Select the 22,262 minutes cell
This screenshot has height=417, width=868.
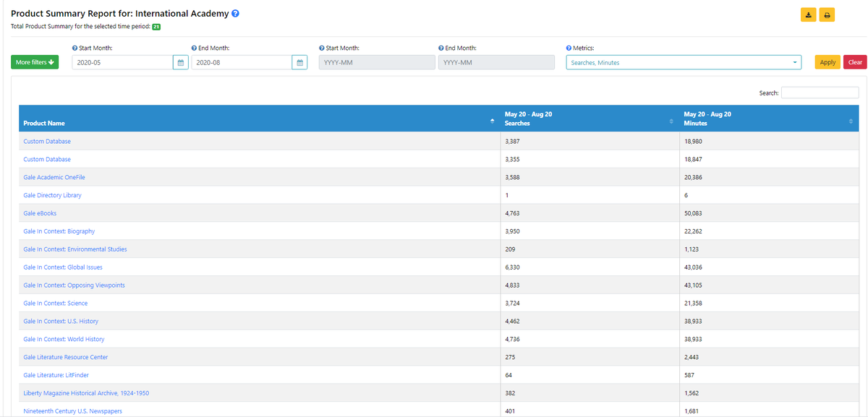click(x=769, y=231)
